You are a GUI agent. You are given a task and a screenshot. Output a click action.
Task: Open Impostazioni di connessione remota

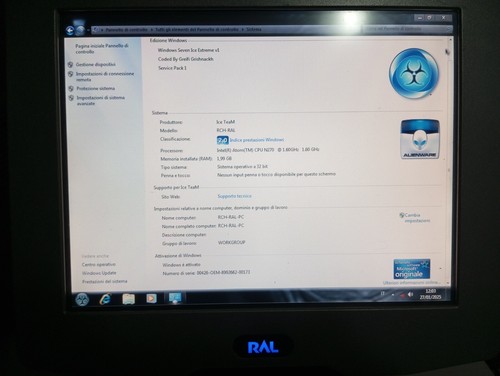click(105, 76)
